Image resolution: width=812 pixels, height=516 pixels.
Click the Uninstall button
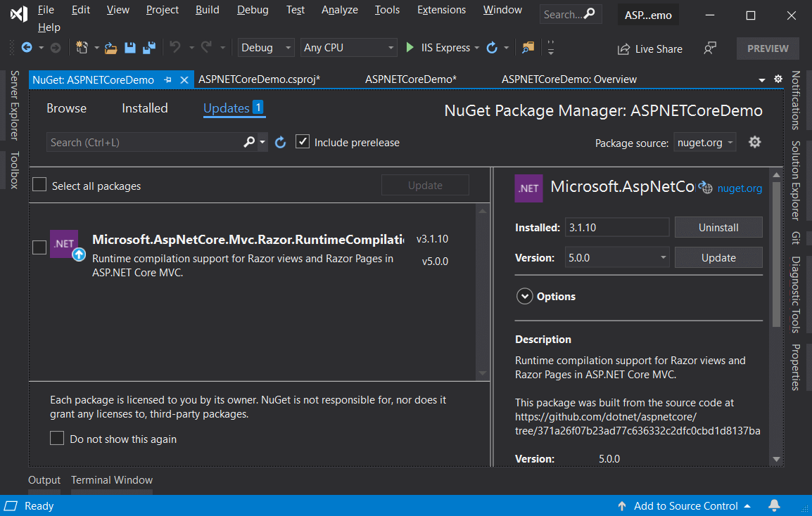coord(718,228)
